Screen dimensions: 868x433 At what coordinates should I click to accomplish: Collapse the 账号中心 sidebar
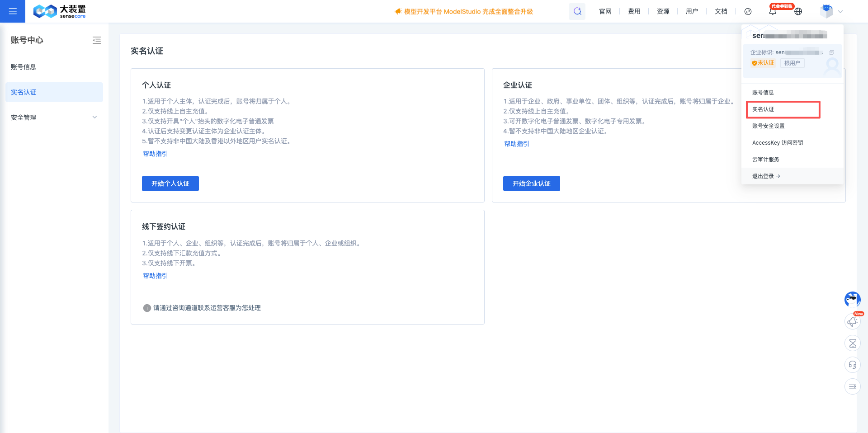point(97,40)
